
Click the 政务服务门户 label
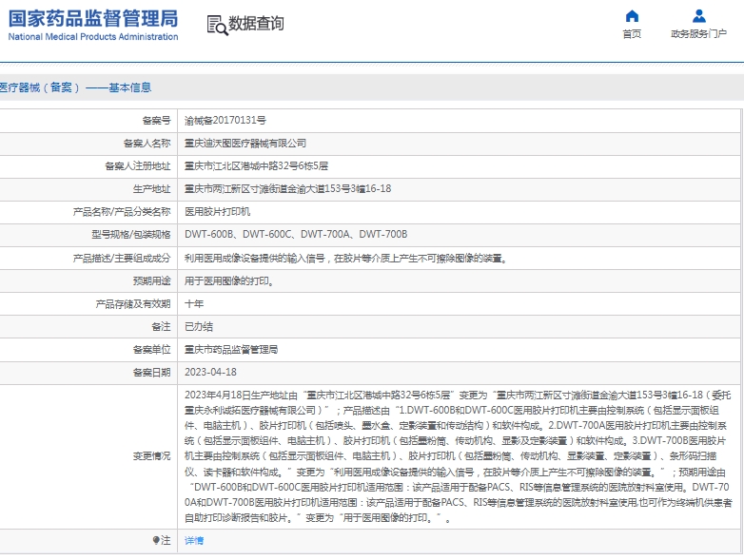click(698, 33)
